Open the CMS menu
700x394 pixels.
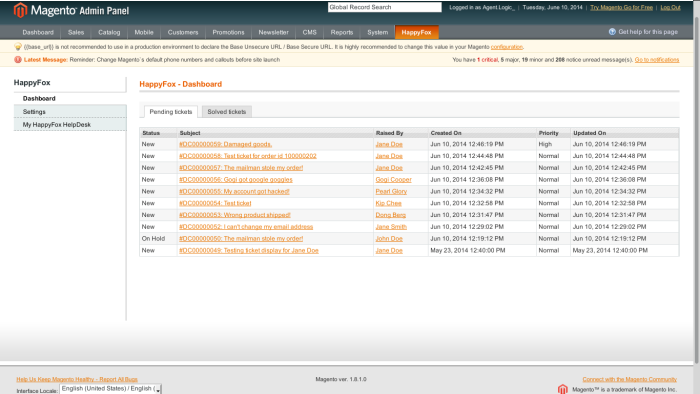309,32
